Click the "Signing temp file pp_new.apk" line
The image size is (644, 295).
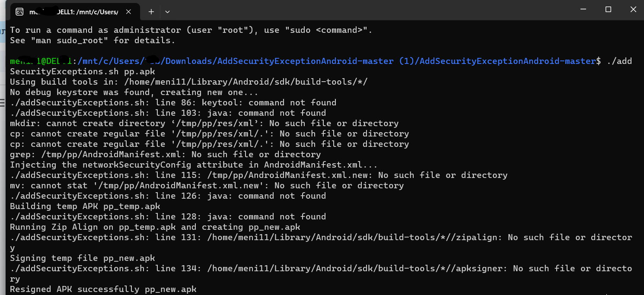pos(83,258)
